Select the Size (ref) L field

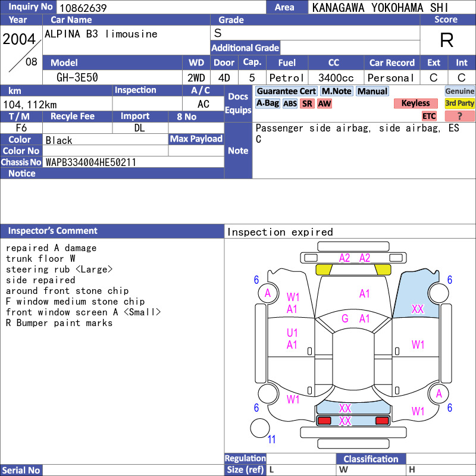click(301, 469)
